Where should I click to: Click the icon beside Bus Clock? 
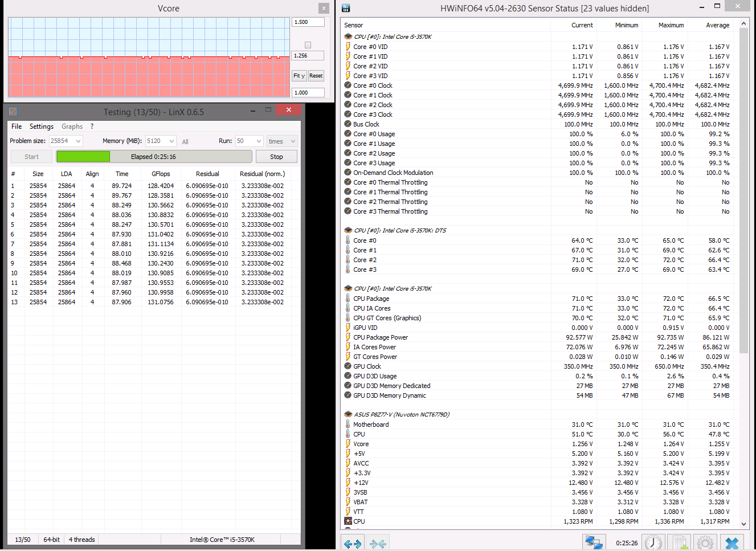[348, 124]
